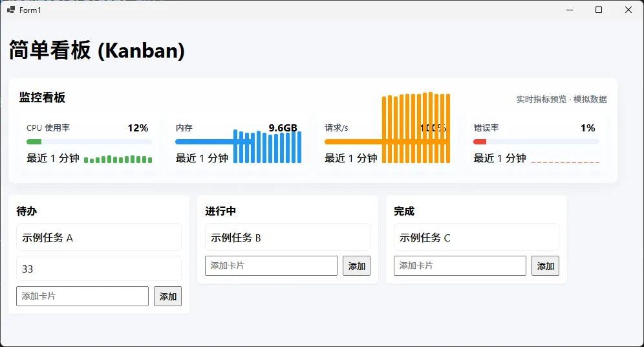Focus the 添加卡片 input in 待办 column
This screenshot has height=347, width=644.
[82, 296]
